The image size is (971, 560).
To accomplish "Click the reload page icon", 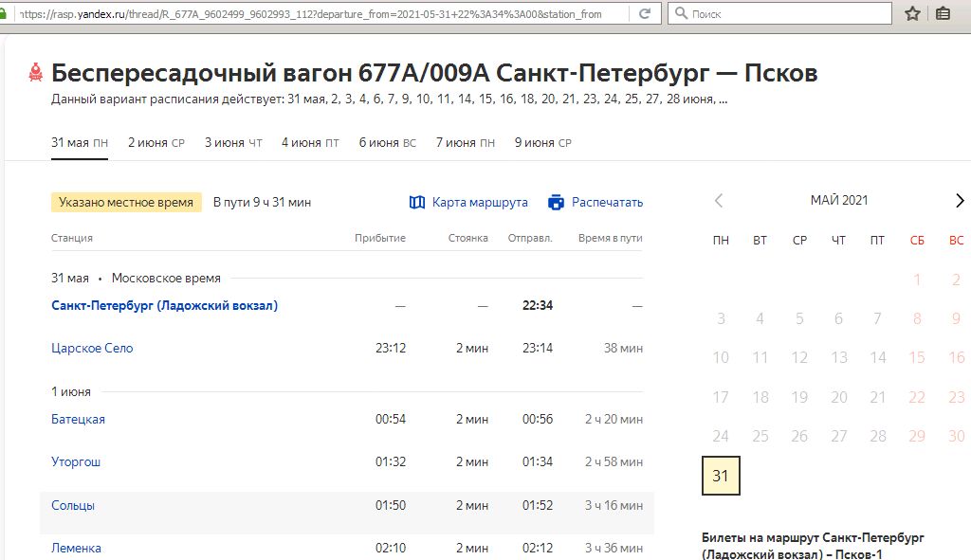I will coord(645,14).
